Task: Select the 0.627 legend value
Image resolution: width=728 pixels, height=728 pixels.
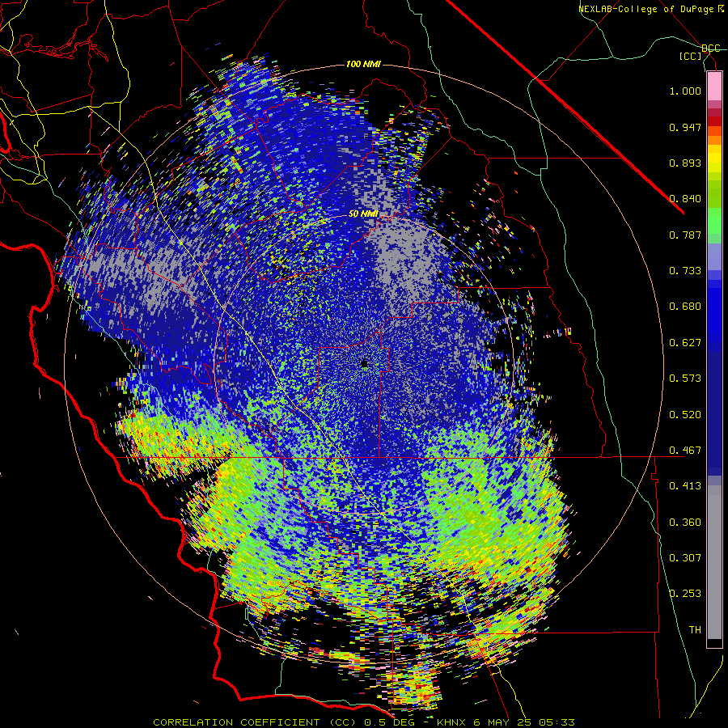Action: click(685, 343)
